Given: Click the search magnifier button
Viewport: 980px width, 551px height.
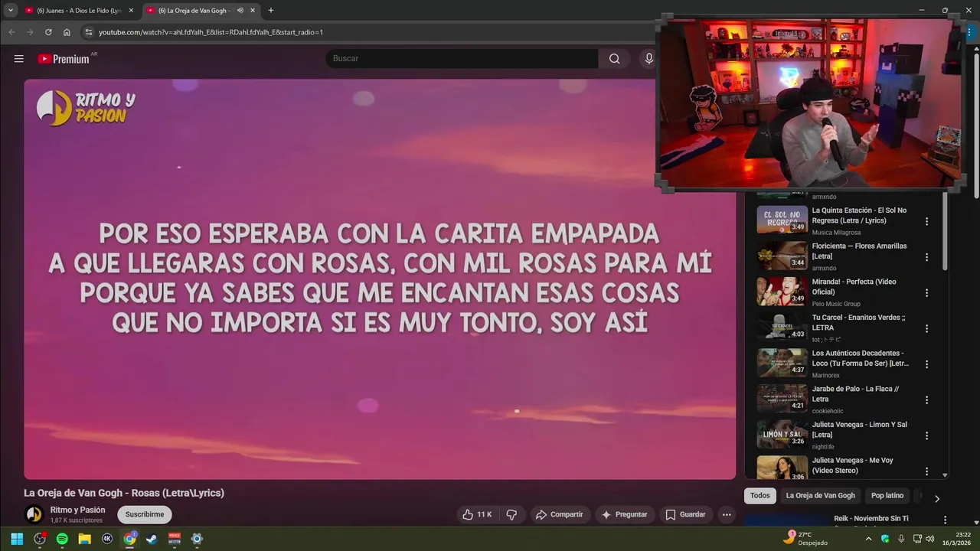Looking at the screenshot, I should (x=614, y=59).
